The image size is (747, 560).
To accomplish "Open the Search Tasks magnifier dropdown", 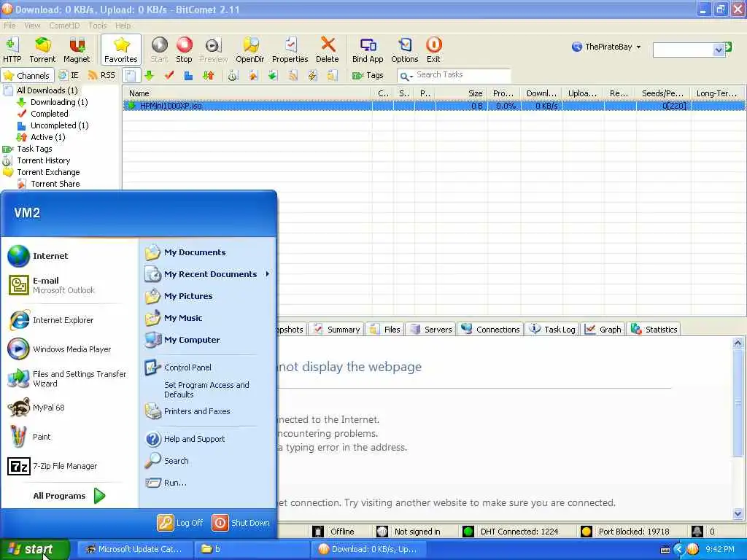I will click(x=406, y=76).
